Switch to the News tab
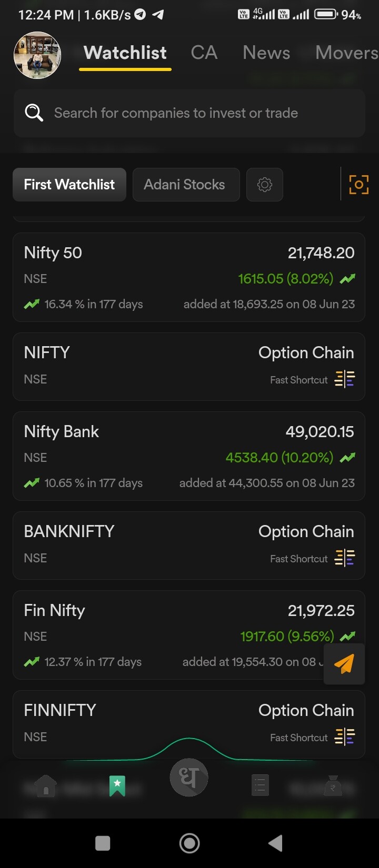The height and width of the screenshot is (868, 379). 266,53
